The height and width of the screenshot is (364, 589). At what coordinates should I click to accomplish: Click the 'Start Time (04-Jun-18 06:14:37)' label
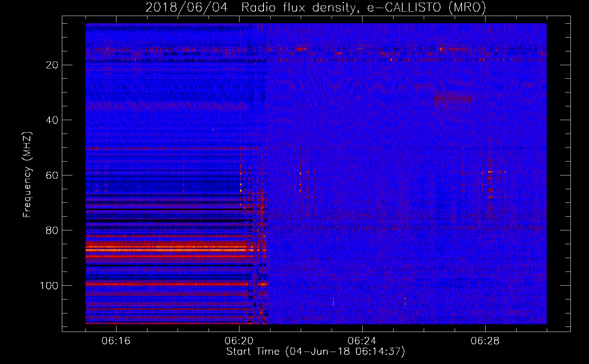click(316, 352)
